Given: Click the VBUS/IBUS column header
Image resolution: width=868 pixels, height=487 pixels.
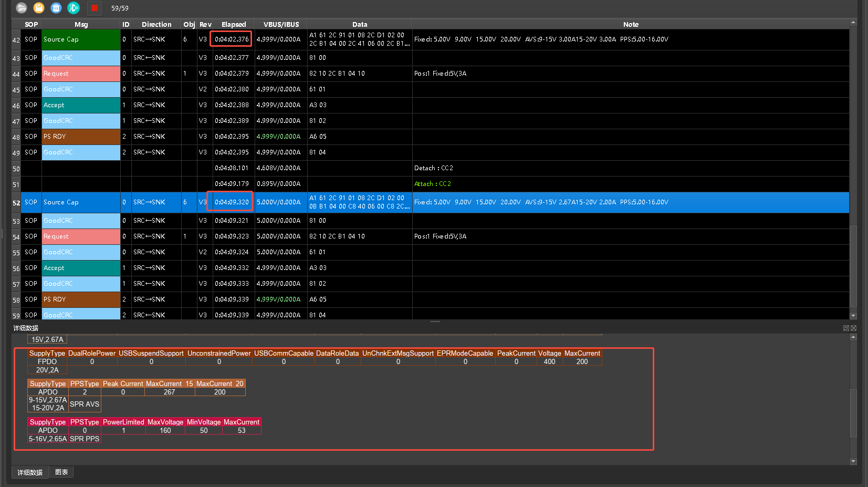Looking at the screenshot, I should 281,24.
